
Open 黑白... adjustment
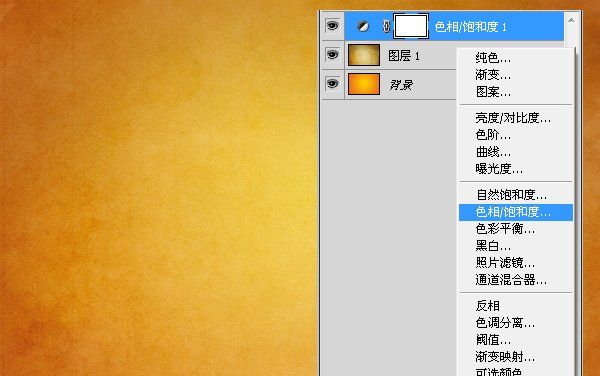pyautogui.click(x=493, y=246)
